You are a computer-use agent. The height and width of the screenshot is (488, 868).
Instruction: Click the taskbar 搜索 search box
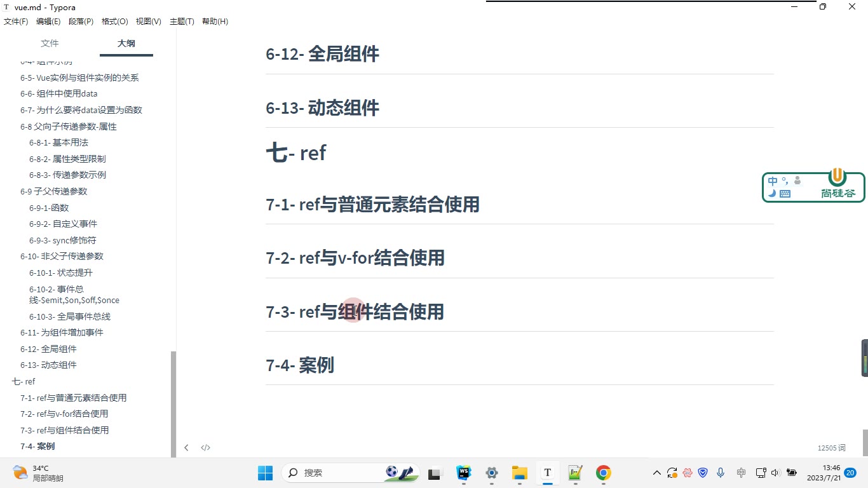tap(351, 473)
